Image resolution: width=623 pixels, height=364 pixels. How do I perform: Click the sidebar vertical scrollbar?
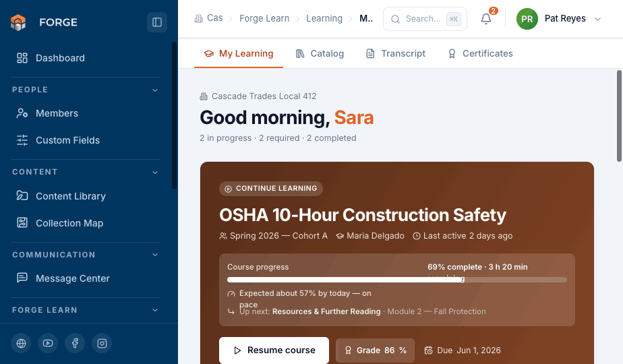click(x=174, y=116)
